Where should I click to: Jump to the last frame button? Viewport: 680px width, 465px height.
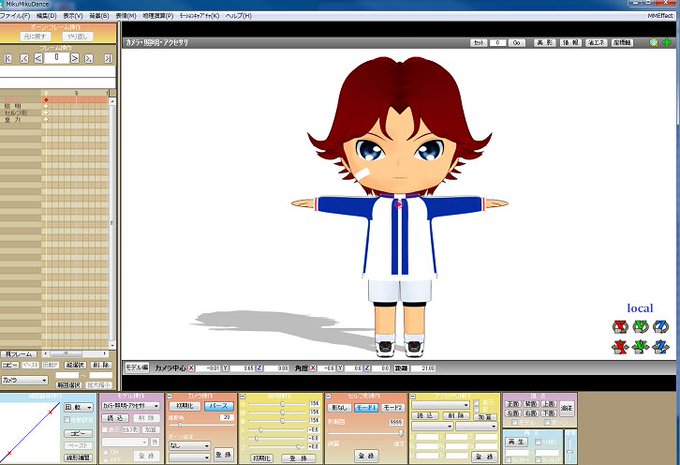coord(108,58)
